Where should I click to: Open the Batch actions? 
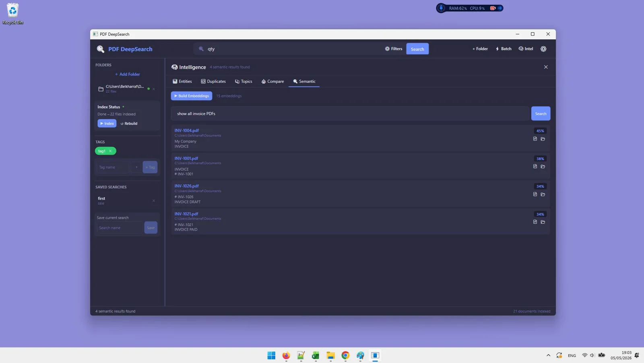click(504, 49)
